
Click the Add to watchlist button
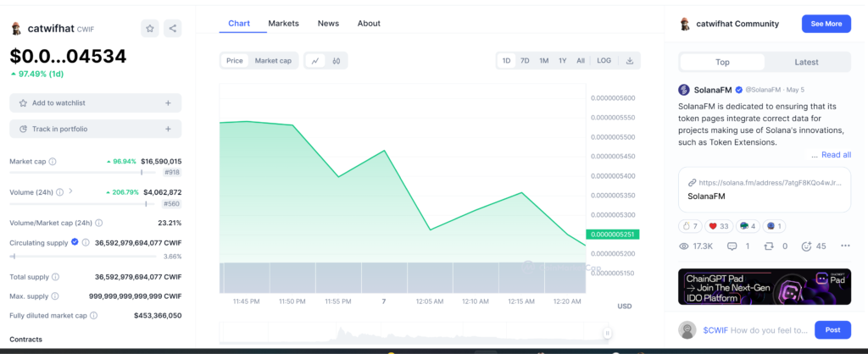tap(95, 102)
